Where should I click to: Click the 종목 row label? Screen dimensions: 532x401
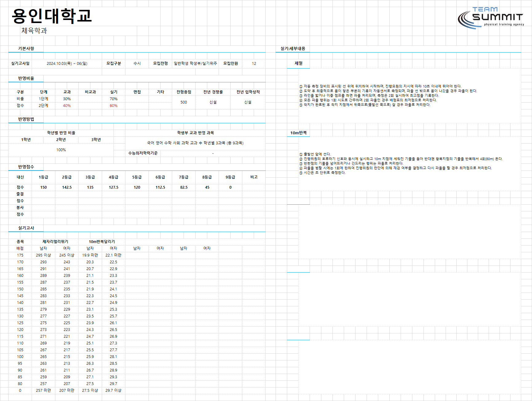pyautogui.click(x=20, y=242)
